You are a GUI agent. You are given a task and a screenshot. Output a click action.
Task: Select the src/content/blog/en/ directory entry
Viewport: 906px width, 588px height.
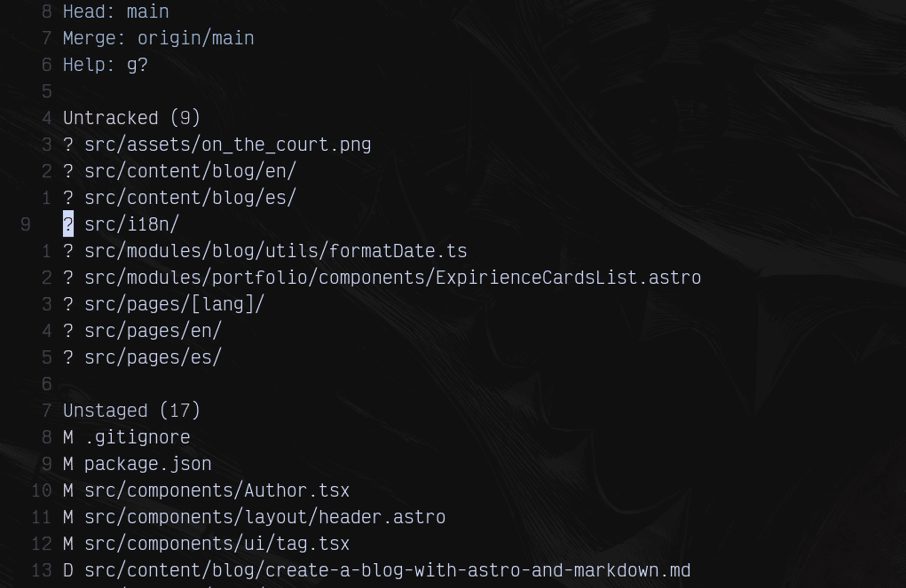click(x=190, y=171)
